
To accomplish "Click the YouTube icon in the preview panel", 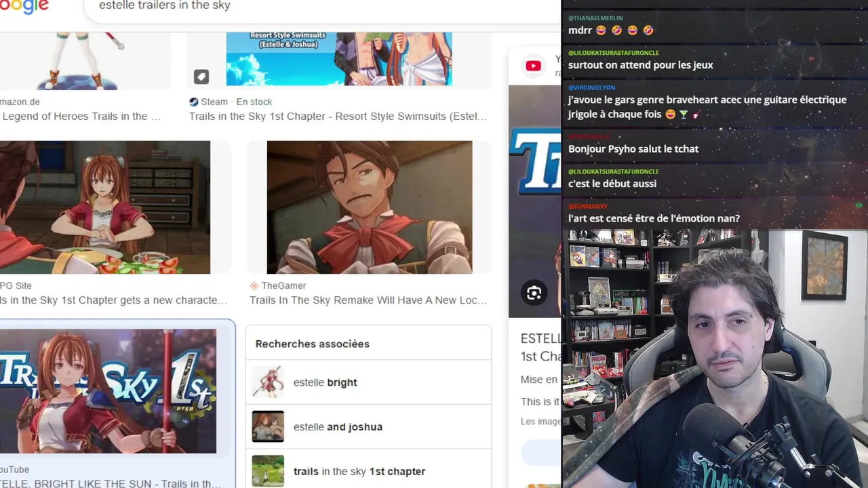I will pos(533,66).
